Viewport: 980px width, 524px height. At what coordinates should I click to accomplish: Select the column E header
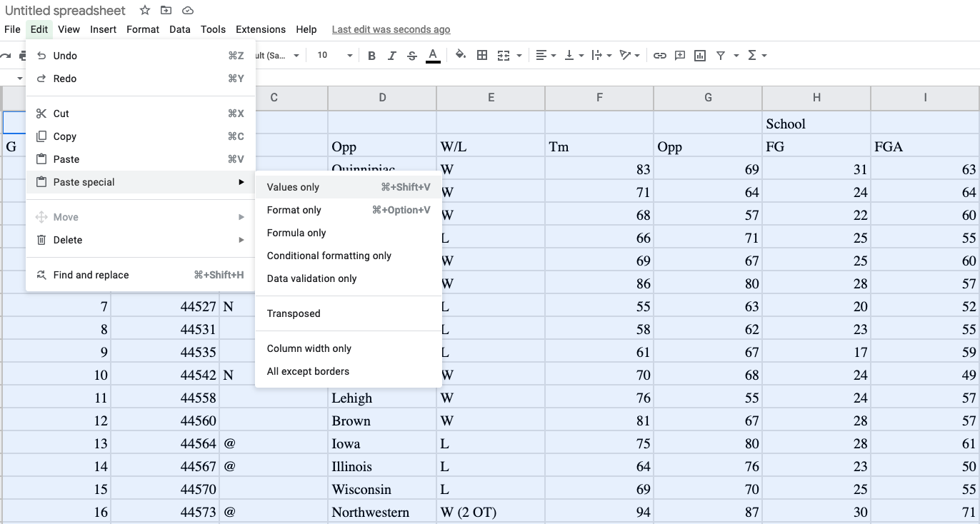(491, 98)
